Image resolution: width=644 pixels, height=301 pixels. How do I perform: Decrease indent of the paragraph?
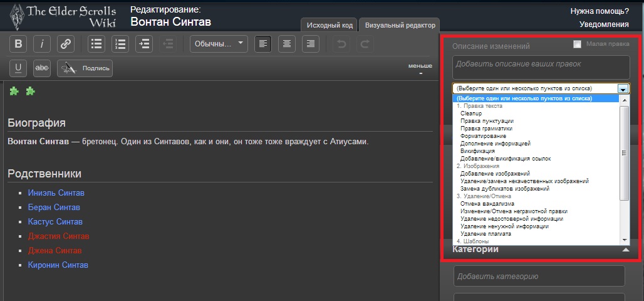(x=168, y=44)
